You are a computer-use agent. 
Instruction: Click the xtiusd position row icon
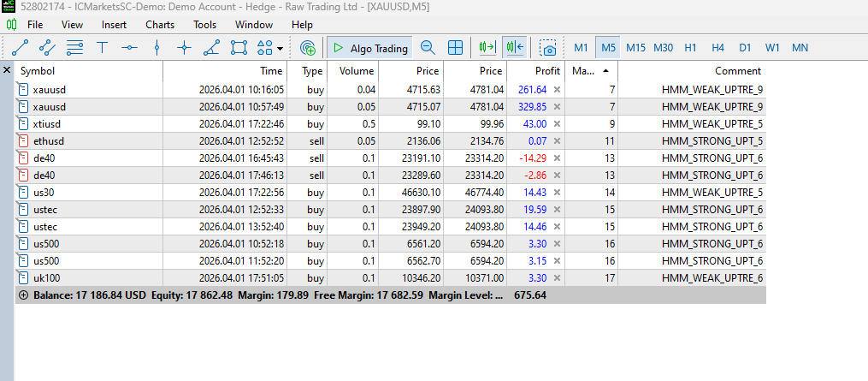[x=23, y=123]
